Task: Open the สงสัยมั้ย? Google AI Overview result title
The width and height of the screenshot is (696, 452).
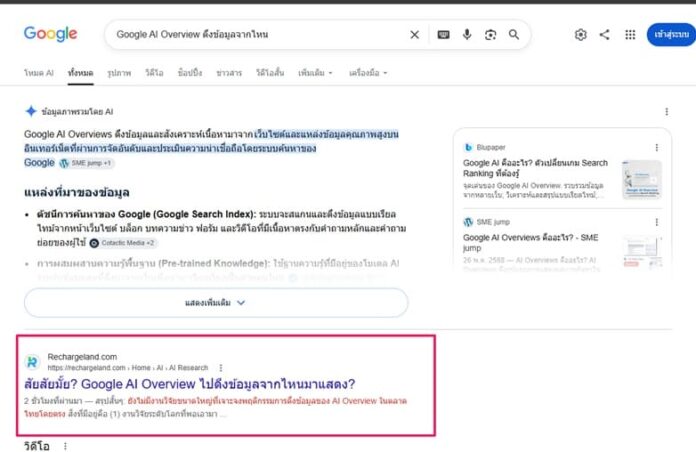Action: [x=190, y=384]
